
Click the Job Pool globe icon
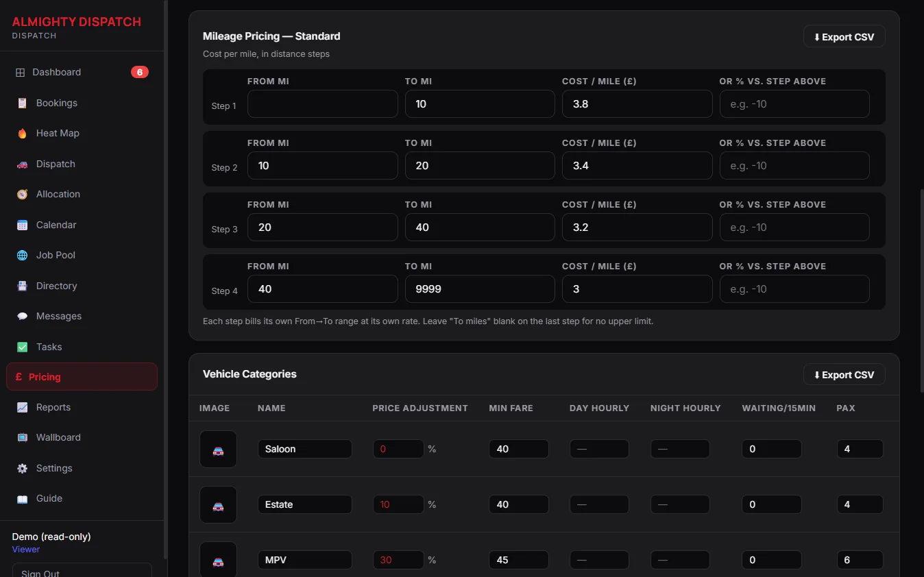click(x=23, y=255)
